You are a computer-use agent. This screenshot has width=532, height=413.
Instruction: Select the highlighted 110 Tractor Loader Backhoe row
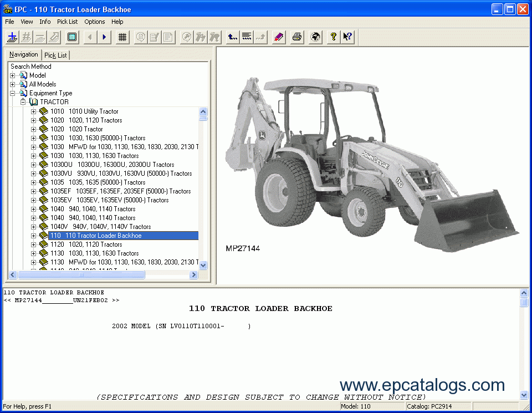pos(124,236)
